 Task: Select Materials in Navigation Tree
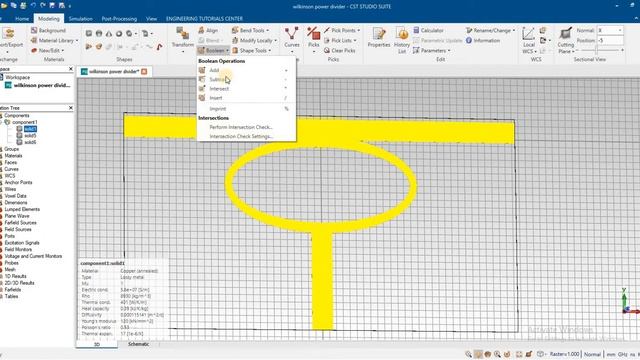coord(13,156)
